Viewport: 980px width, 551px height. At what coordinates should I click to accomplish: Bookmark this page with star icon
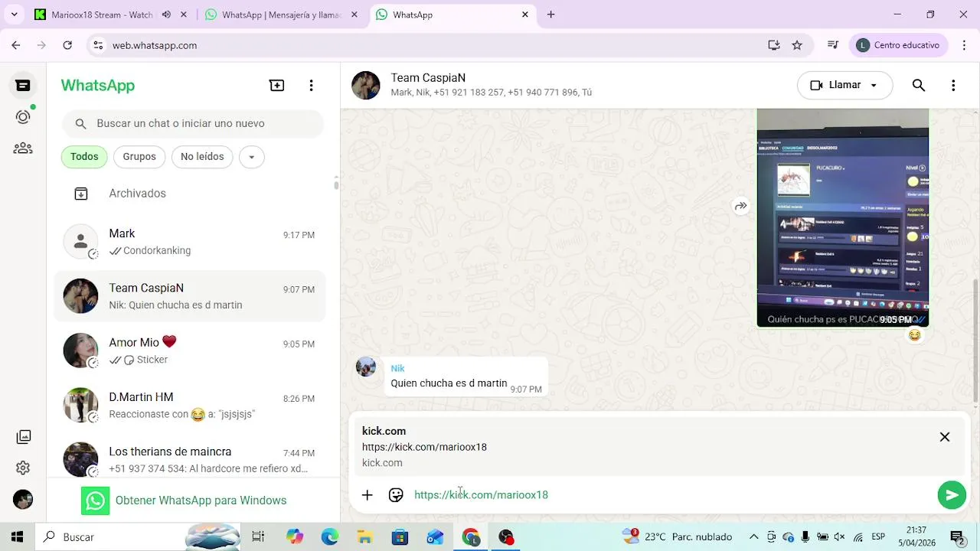[x=797, y=45]
